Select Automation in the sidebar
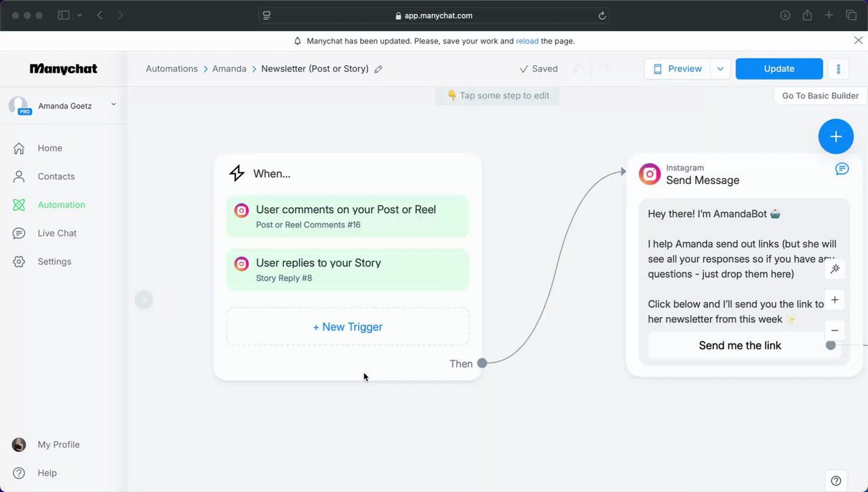Viewport: 868px width, 492px height. pos(61,205)
